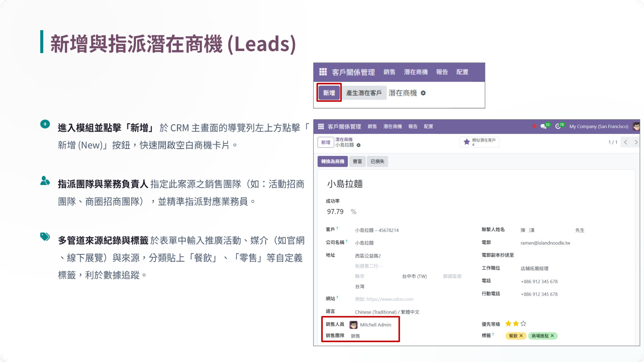Image resolution: width=644 pixels, height=362 pixels.
Task: Click the city field 台中市 (TW)
Action: [x=414, y=276]
